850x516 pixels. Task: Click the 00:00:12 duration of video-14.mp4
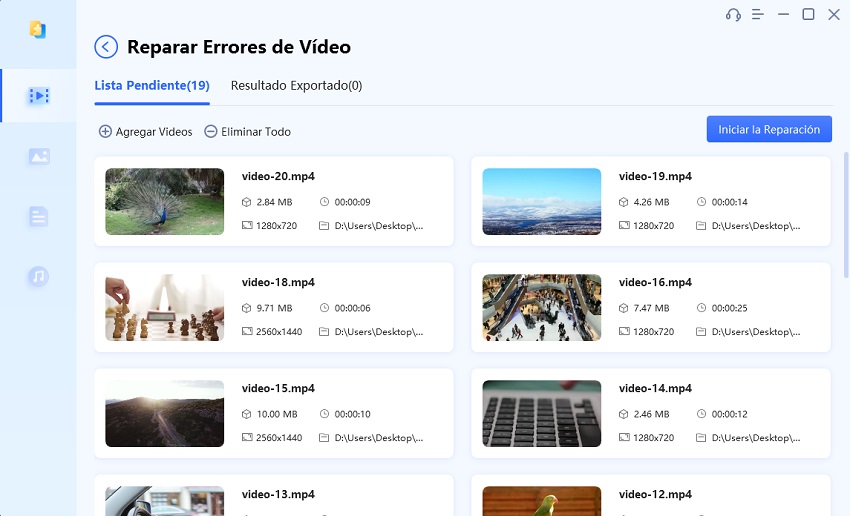[x=730, y=415]
